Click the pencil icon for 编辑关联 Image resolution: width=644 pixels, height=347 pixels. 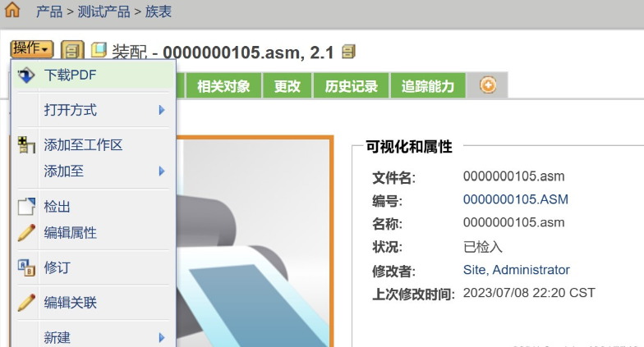pyautogui.click(x=26, y=303)
